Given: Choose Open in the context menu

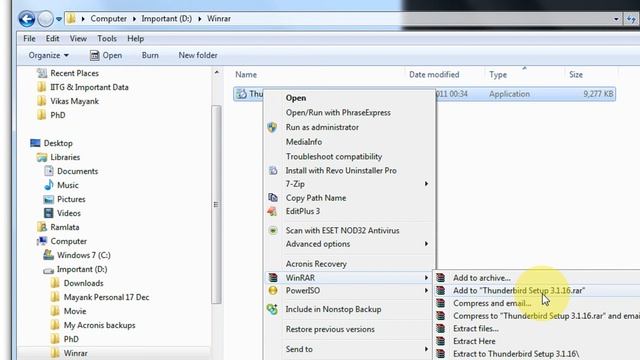Looking at the screenshot, I should pyautogui.click(x=296, y=98).
